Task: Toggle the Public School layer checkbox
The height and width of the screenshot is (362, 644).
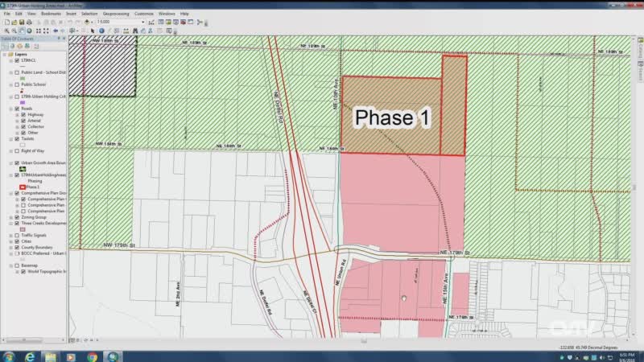Action: 17,84
